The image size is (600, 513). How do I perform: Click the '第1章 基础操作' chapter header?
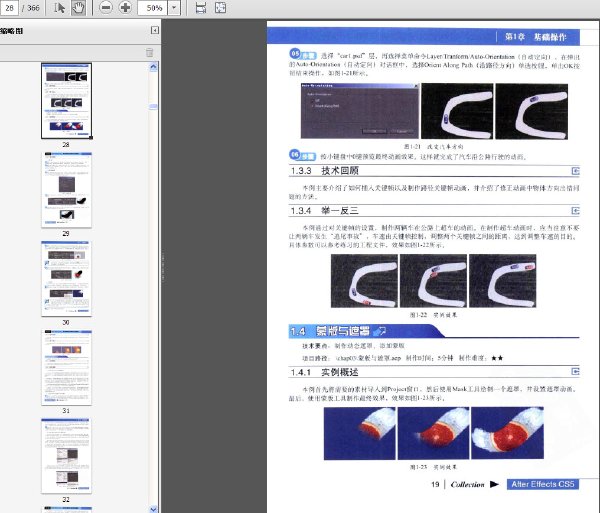(x=535, y=37)
